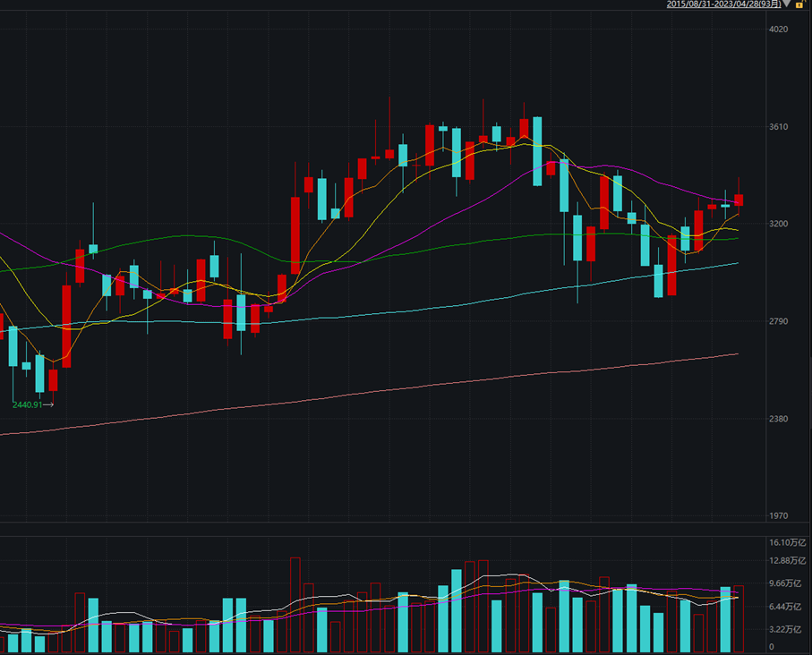Image resolution: width=812 pixels, height=655 pixels.
Task: Click the 2380 price axis label
Action: click(x=778, y=419)
